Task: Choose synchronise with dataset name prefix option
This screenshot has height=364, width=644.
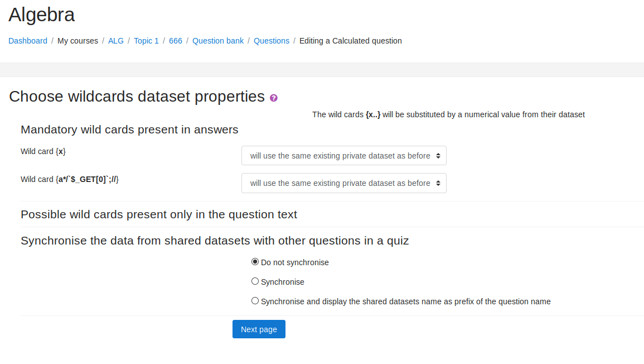Action: tap(255, 301)
